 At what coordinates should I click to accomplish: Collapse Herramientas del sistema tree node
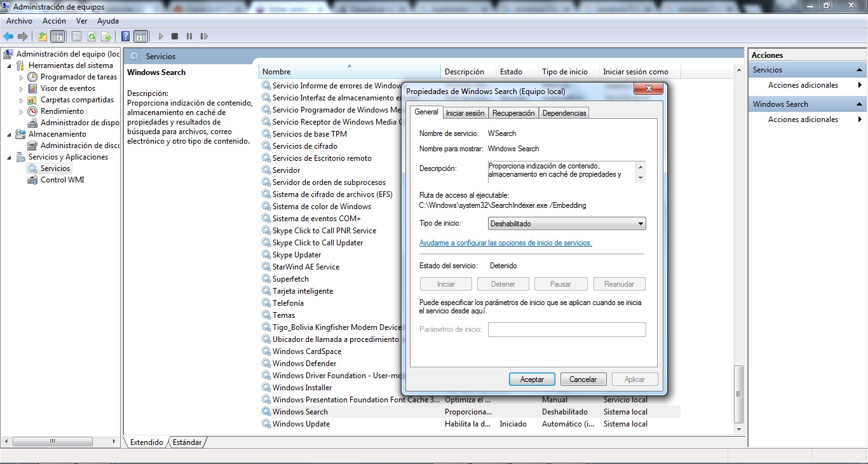click(x=9, y=65)
